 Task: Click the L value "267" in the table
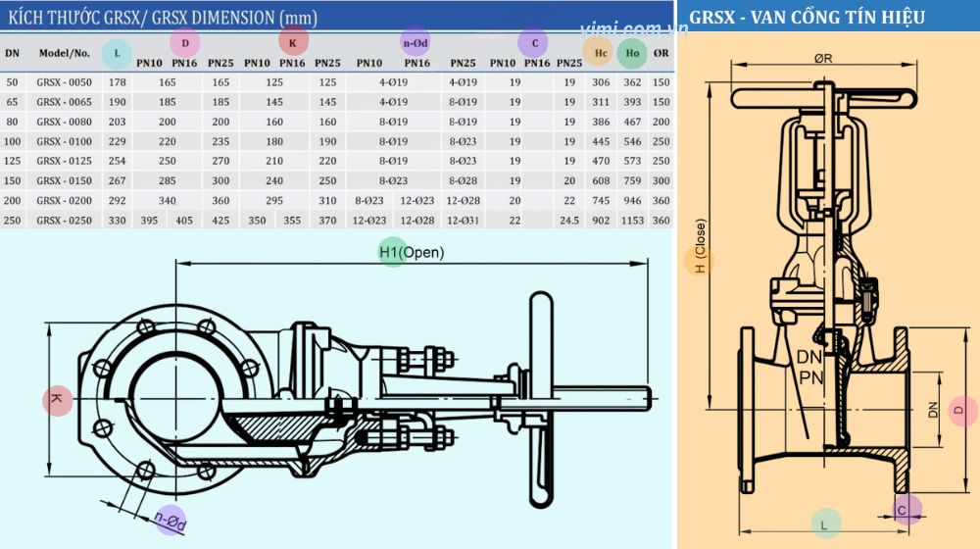tap(117, 180)
